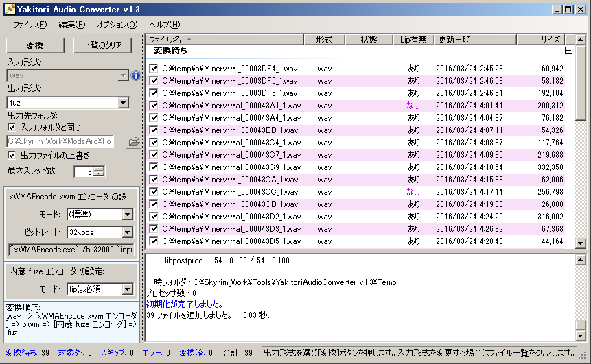Select the なし Lip cell of l_000043CC_1.wav
Screen dimensions: 591x364
[x=413, y=192]
